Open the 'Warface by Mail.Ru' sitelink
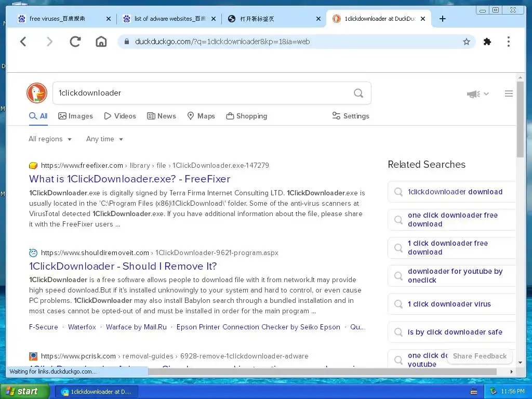 click(136, 327)
